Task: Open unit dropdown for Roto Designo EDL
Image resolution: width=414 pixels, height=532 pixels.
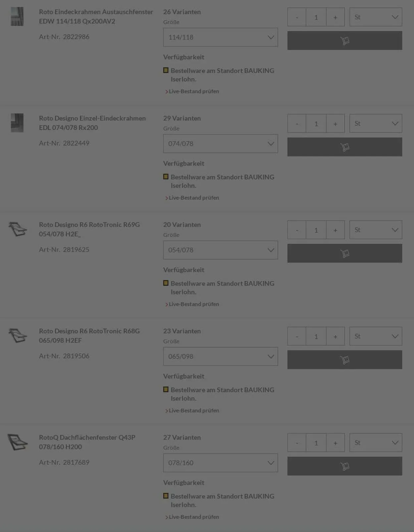Action: pos(376,123)
